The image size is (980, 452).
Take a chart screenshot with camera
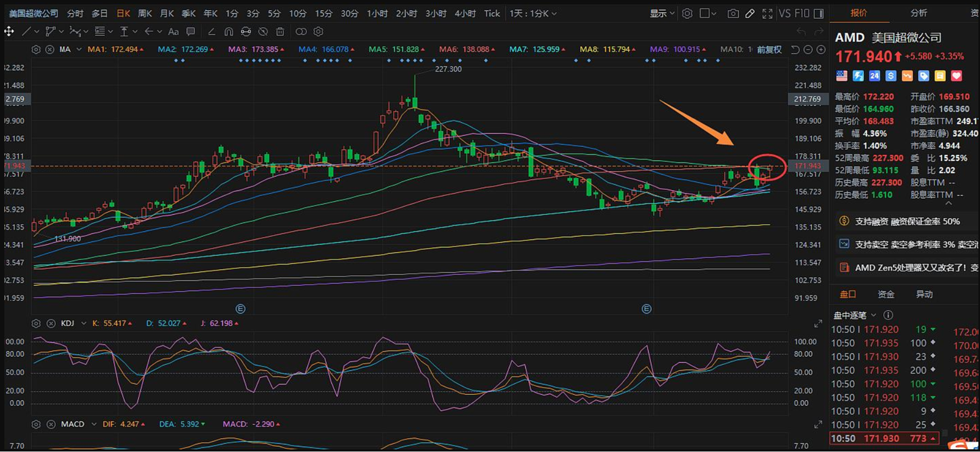tap(733, 14)
